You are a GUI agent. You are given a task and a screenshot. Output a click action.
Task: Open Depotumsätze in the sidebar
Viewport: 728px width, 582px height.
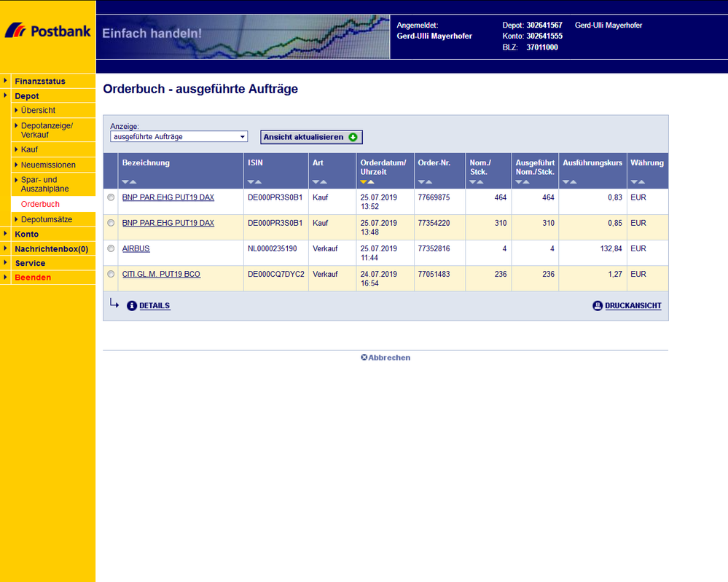click(x=46, y=219)
